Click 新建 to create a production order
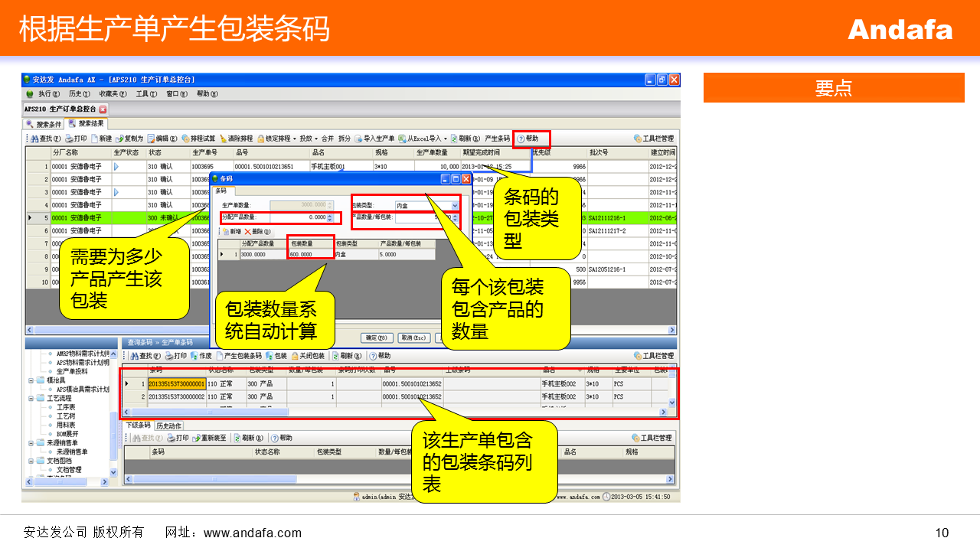980x551 pixels. click(x=102, y=139)
